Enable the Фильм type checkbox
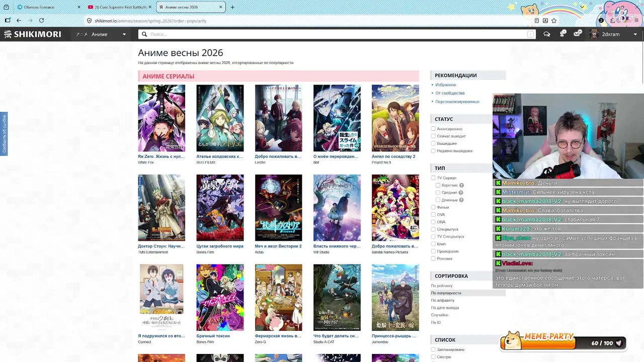 [x=433, y=207]
